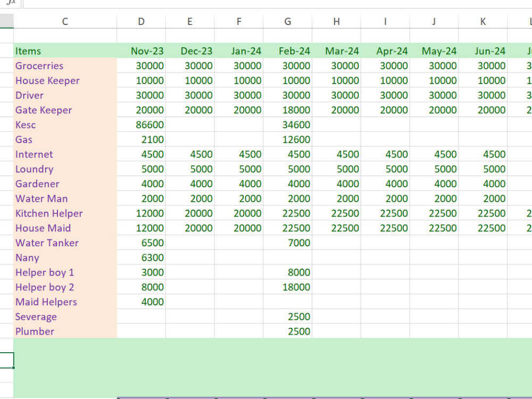
Task: Click the Feb-24 month header
Action: [288, 51]
